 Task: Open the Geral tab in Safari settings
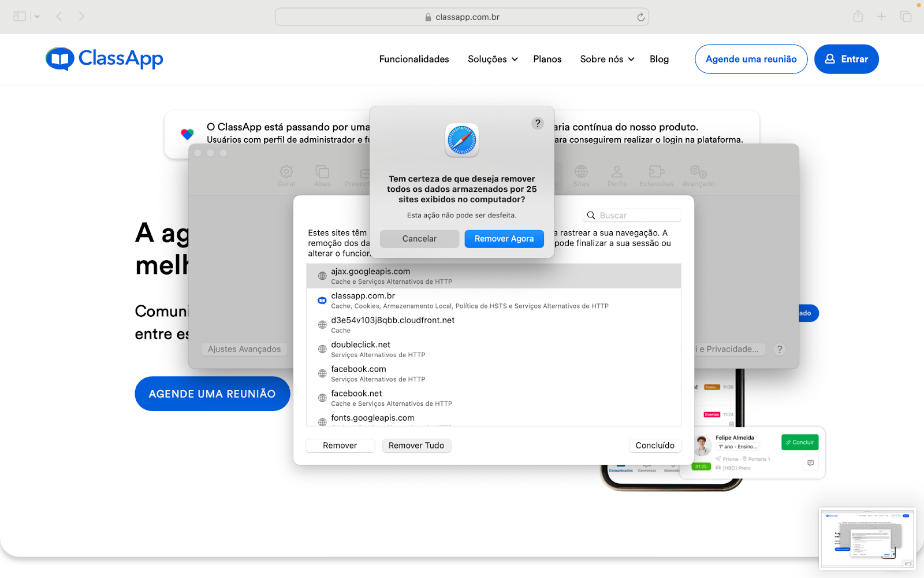(286, 176)
